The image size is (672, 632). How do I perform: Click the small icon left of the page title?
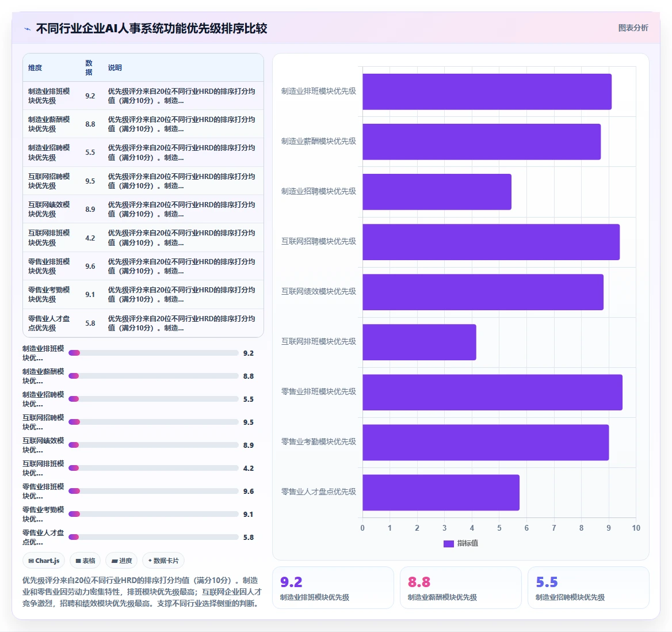pyautogui.click(x=28, y=29)
